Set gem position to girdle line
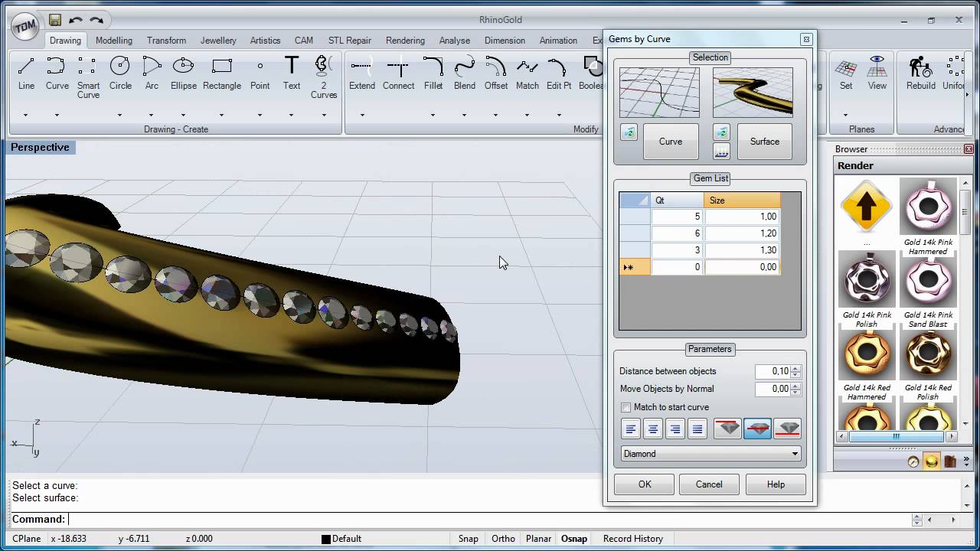 point(758,429)
